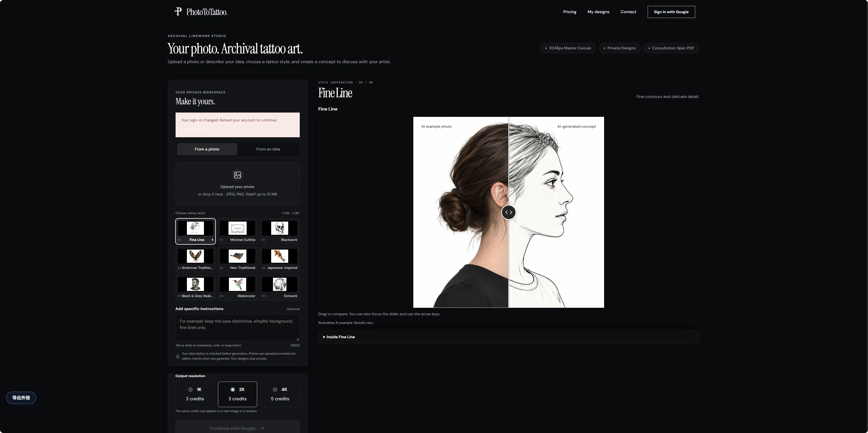Open the Contact page

click(x=628, y=12)
